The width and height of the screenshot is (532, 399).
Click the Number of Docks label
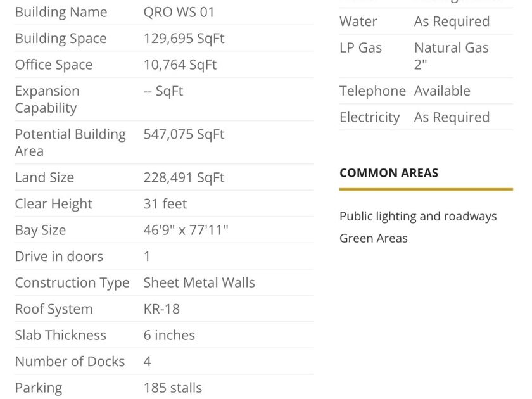click(70, 362)
